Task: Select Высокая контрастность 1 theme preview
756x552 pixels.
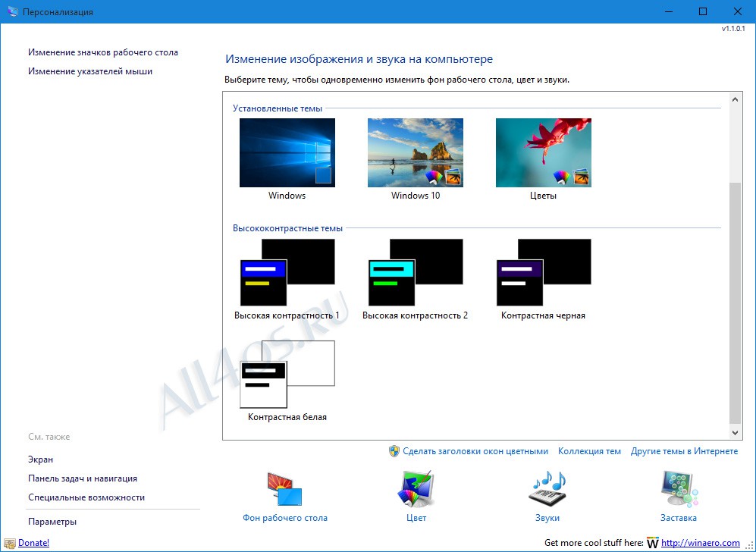Action: tap(287, 272)
